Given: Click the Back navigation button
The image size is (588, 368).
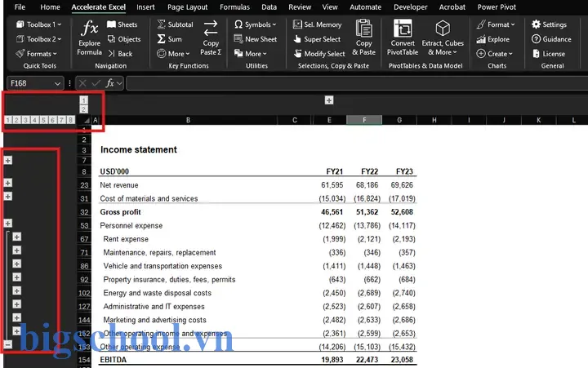Looking at the screenshot, I should click(x=120, y=54).
